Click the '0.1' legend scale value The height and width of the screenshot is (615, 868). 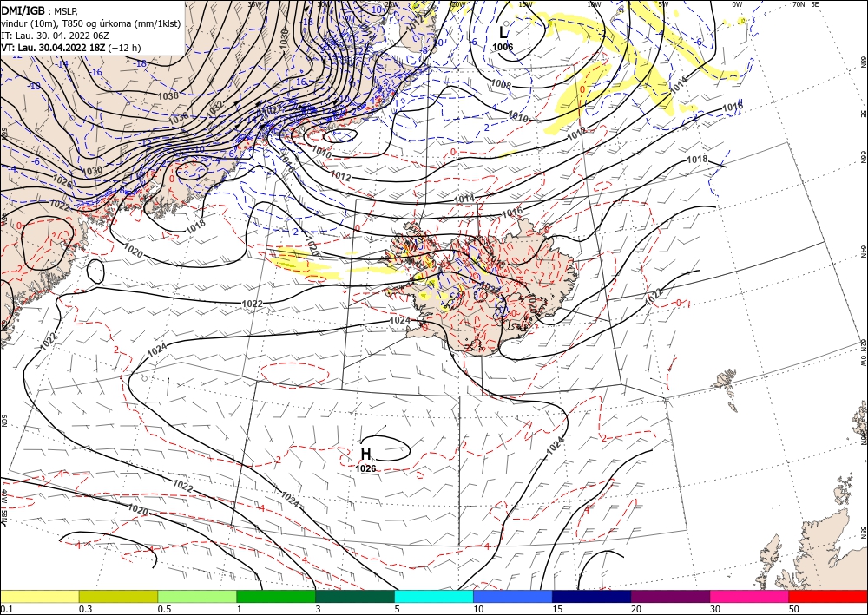[7, 609]
